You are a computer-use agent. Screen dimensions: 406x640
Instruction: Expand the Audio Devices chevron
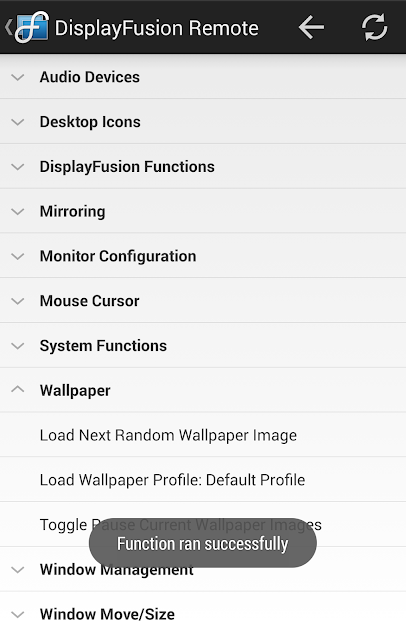(x=18, y=77)
